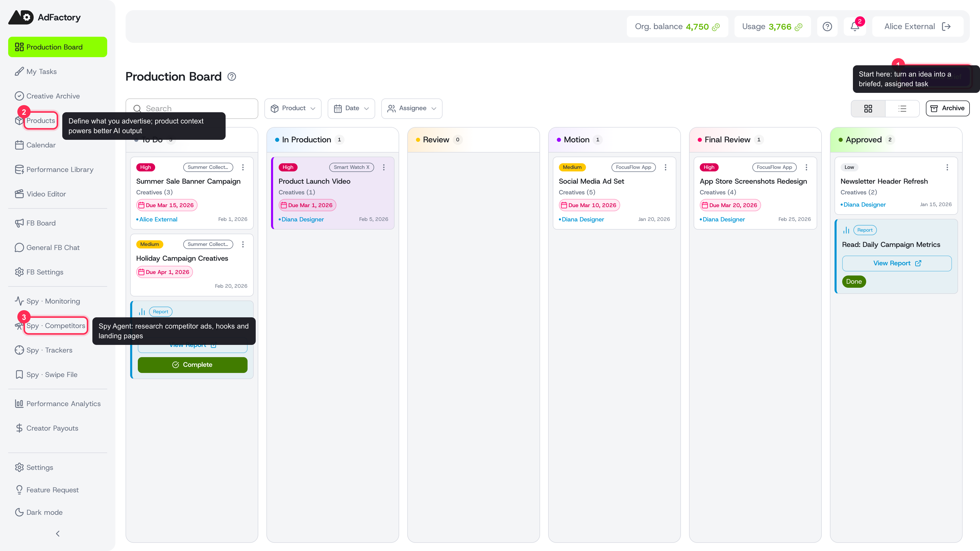The width and height of the screenshot is (980, 551).
Task: Go to Products in the sidebar
Action: (x=40, y=121)
